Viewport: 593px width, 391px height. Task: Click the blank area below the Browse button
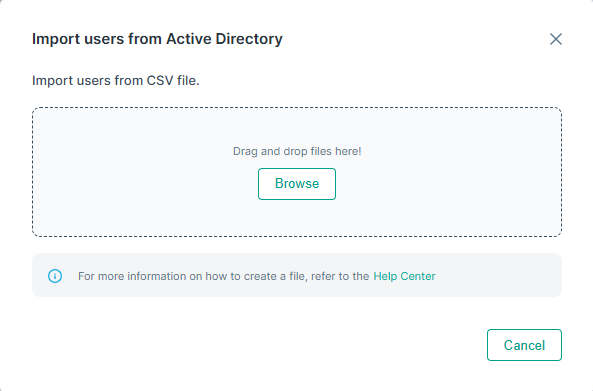click(x=297, y=219)
